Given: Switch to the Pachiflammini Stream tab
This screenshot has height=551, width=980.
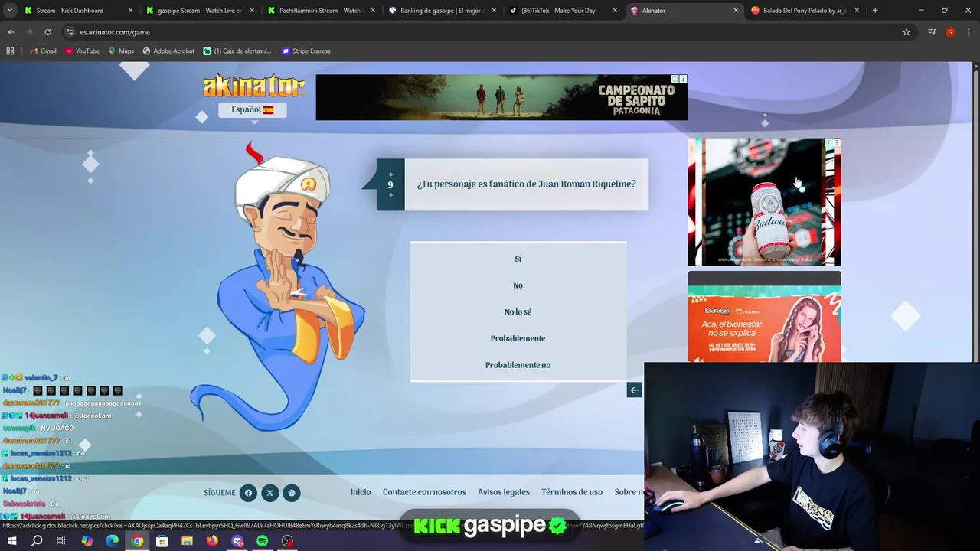Looking at the screenshot, I should coord(319,11).
